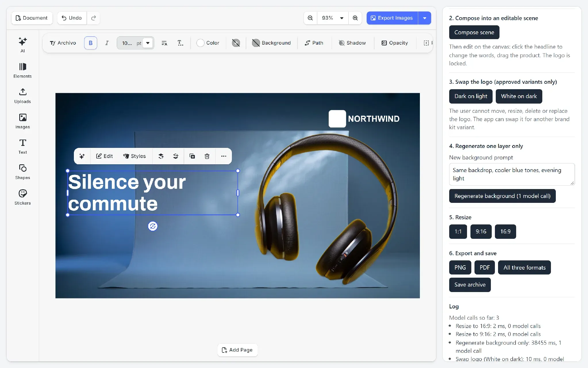The width and height of the screenshot is (588, 368).
Task: Toggle the crossed-out circle stroke option
Action: click(x=236, y=43)
